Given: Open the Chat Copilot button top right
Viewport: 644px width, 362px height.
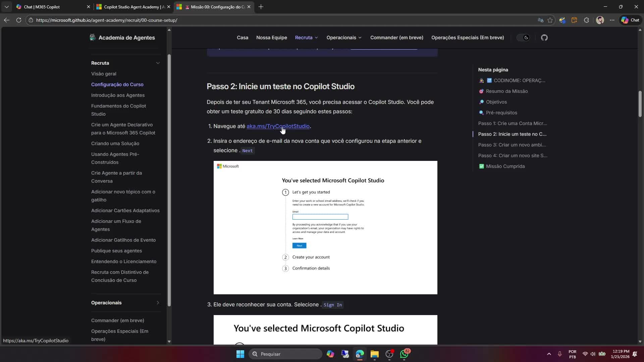Looking at the screenshot, I should 630,20.
